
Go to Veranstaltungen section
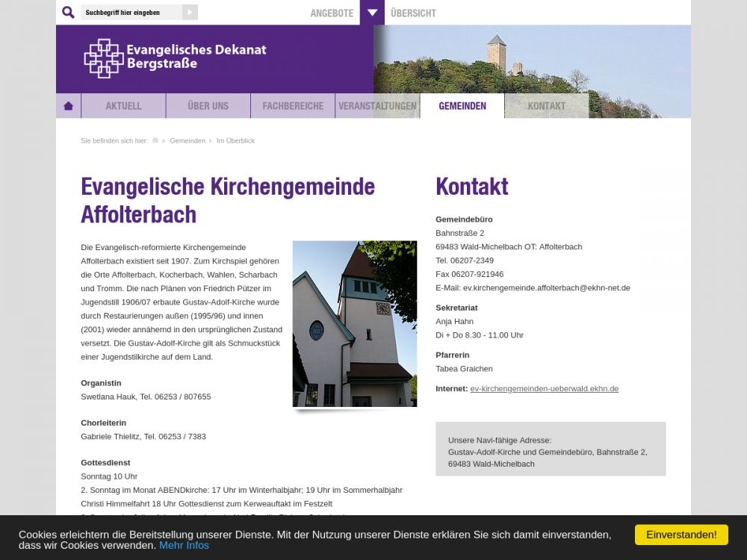(x=377, y=106)
